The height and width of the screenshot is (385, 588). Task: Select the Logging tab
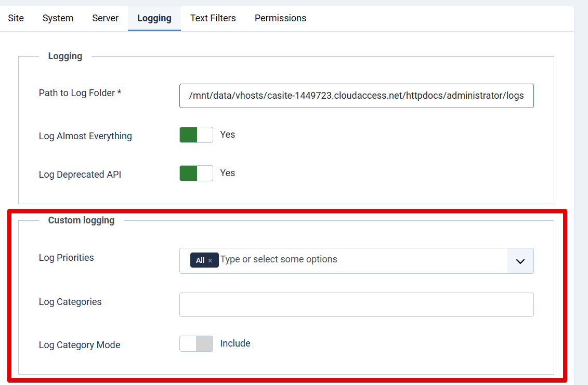click(x=154, y=18)
